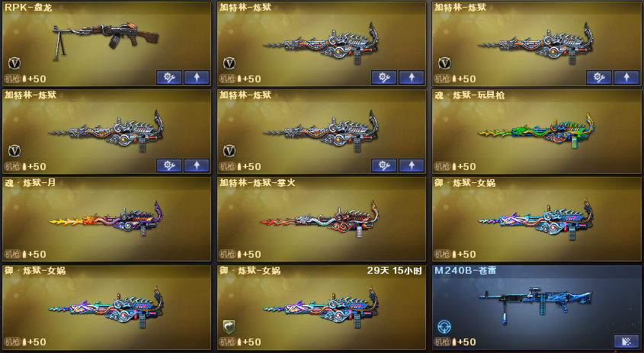The width and height of the screenshot is (644, 353).
Task: Click the crosshair icon on M240B-苍雷 card
Action: click(444, 327)
